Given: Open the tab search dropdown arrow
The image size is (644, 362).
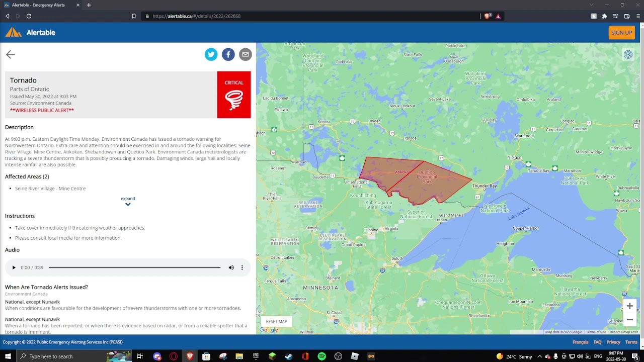Looking at the screenshot, I should pyautogui.click(x=592, y=5).
